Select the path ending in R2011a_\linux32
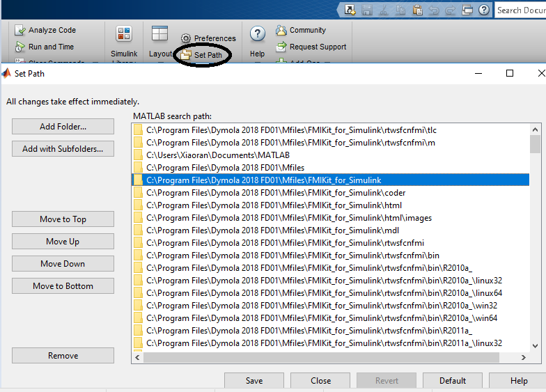This screenshot has height=392, width=546. 330,343
